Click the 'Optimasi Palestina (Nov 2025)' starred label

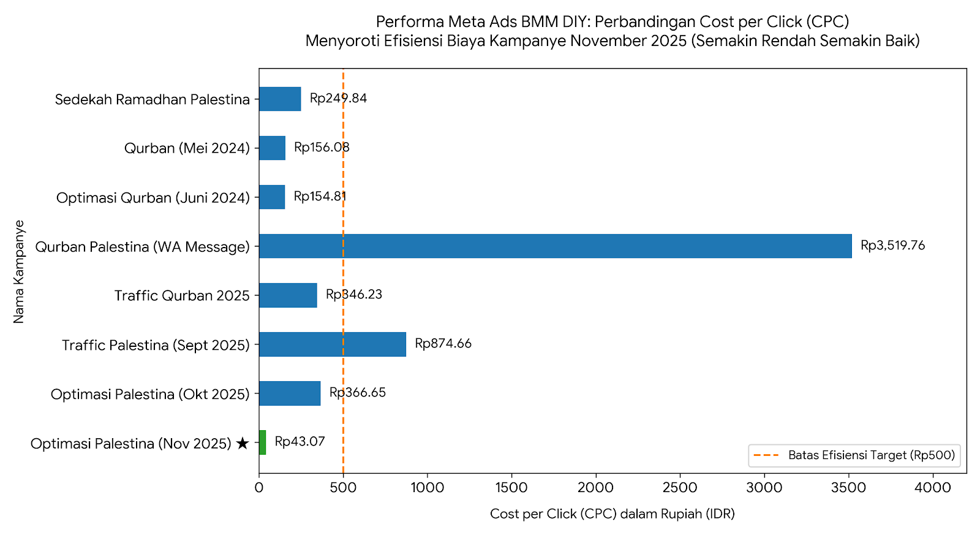tap(140, 443)
